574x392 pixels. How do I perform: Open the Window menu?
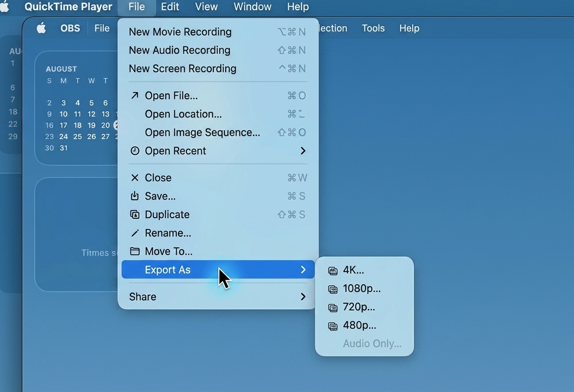coord(253,7)
